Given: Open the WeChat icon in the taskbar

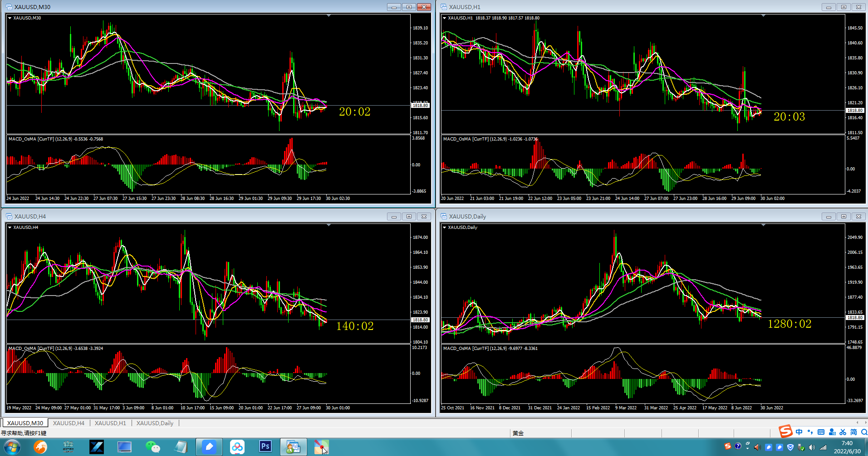Looking at the screenshot, I should 153,447.
